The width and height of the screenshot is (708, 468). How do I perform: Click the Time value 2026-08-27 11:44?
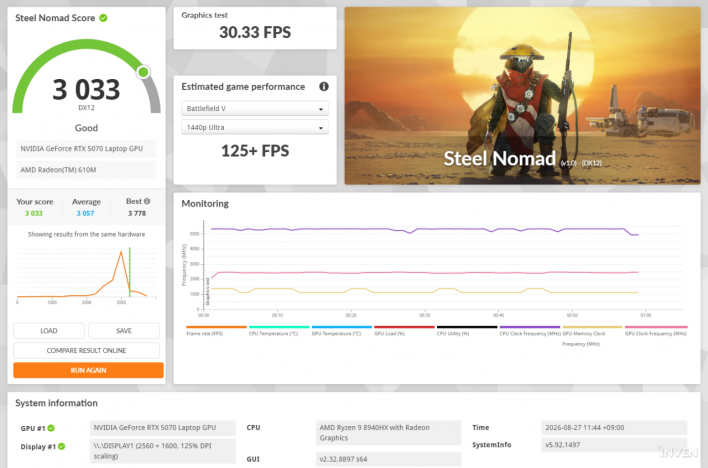tap(614, 427)
